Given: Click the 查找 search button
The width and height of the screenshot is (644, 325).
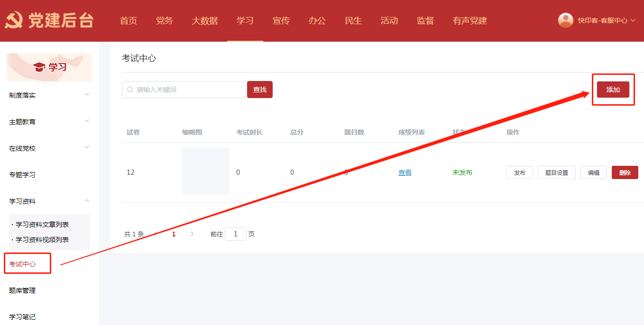Looking at the screenshot, I should 260,90.
